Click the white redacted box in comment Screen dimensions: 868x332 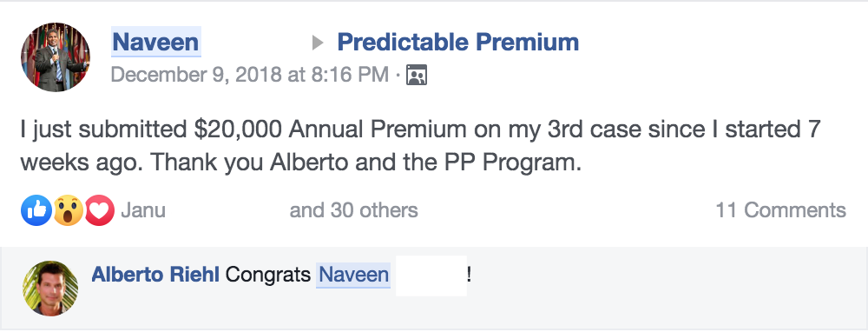(x=431, y=276)
